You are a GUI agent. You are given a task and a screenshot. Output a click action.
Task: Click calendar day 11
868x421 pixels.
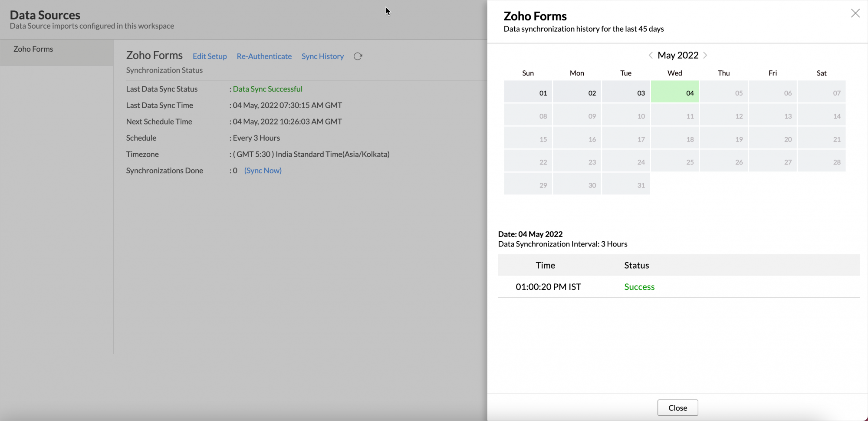(675, 115)
